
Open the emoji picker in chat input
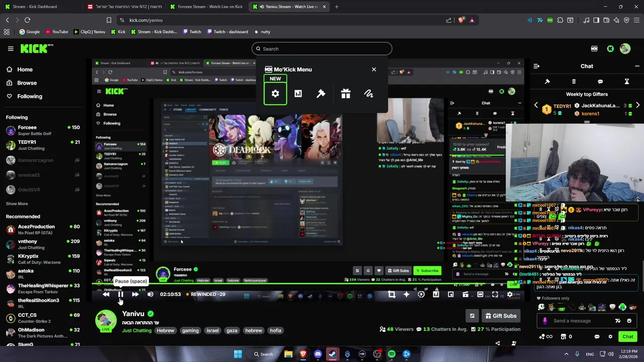pos(629,321)
